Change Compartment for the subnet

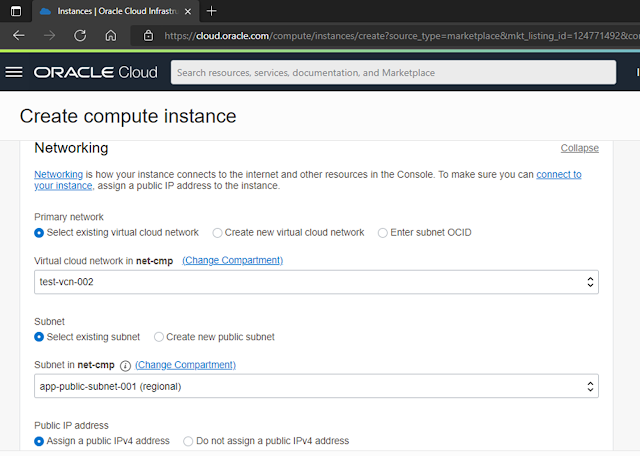pyautogui.click(x=185, y=365)
